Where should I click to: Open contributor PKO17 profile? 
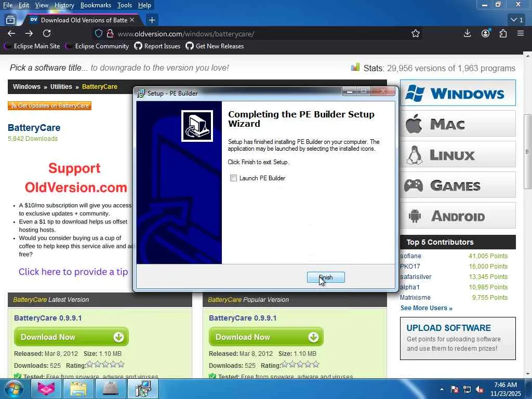pos(410,267)
